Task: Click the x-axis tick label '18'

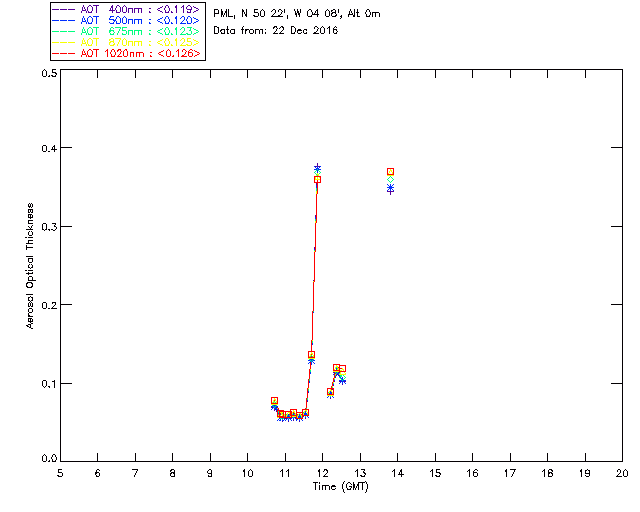Action: (547, 474)
